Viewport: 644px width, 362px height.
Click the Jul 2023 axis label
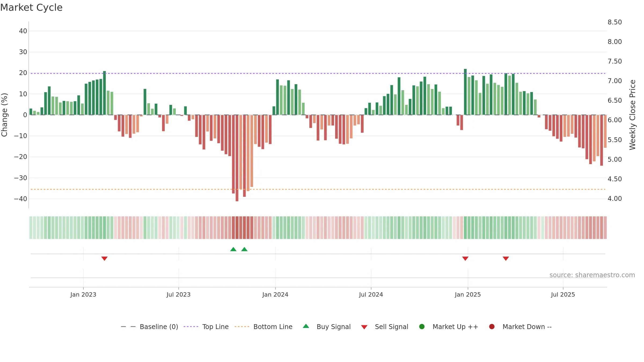point(178,294)
